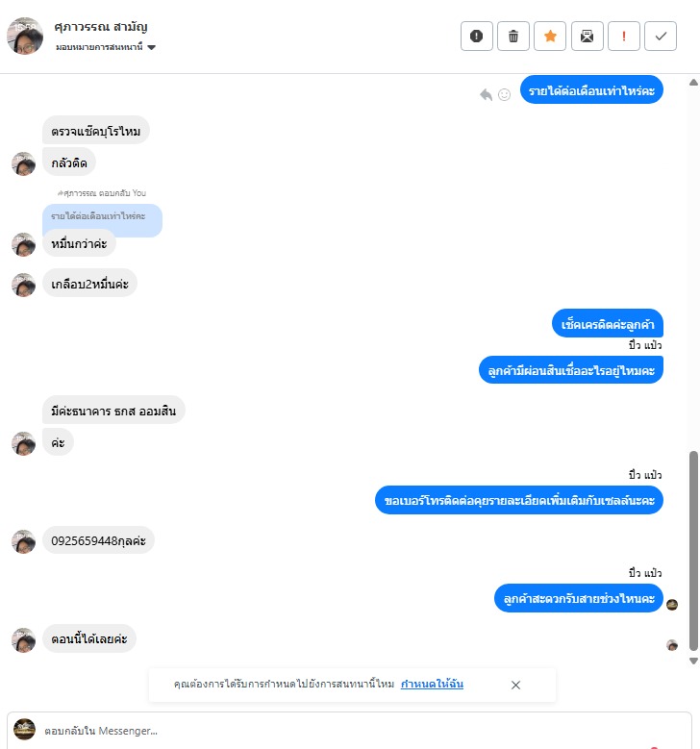Open customer profile photo in header
Viewport: 700px width, 749px height.
pyautogui.click(x=25, y=37)
